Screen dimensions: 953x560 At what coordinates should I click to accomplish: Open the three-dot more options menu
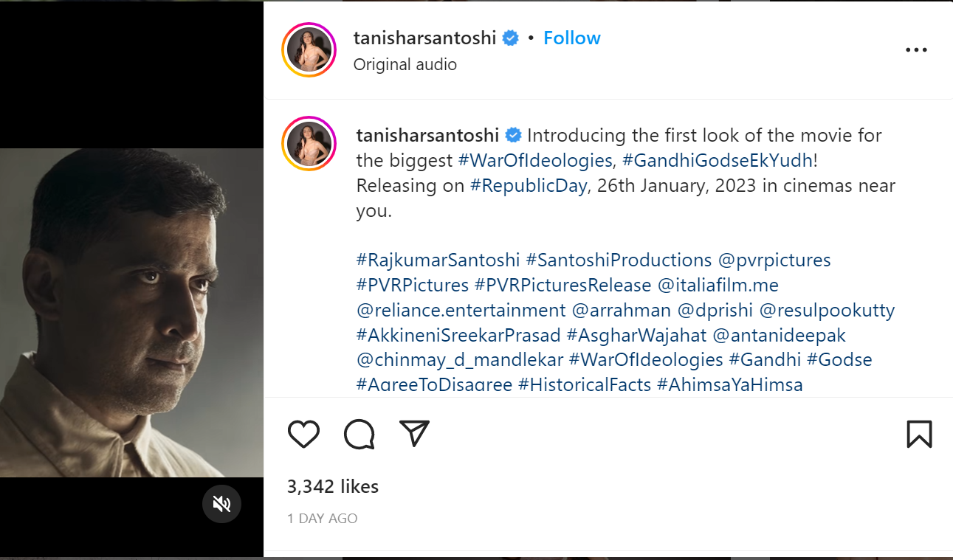click(x=915, y=50)
